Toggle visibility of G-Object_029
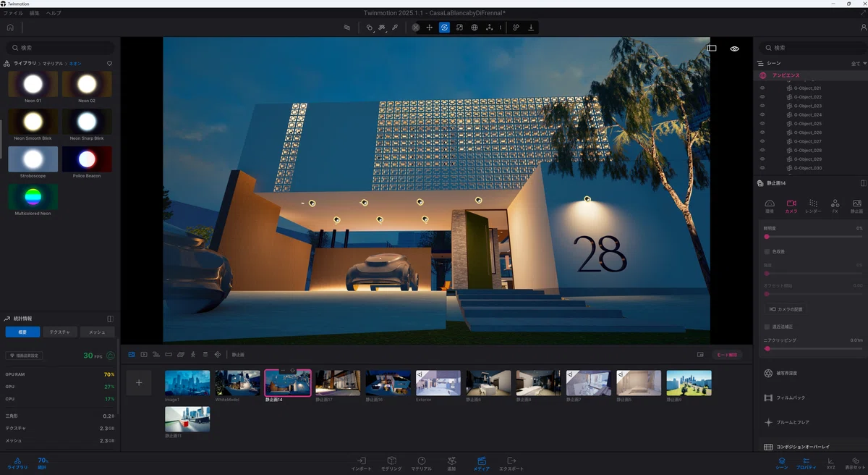Screen dimensions: 868x475 click(x=762, y=159)
